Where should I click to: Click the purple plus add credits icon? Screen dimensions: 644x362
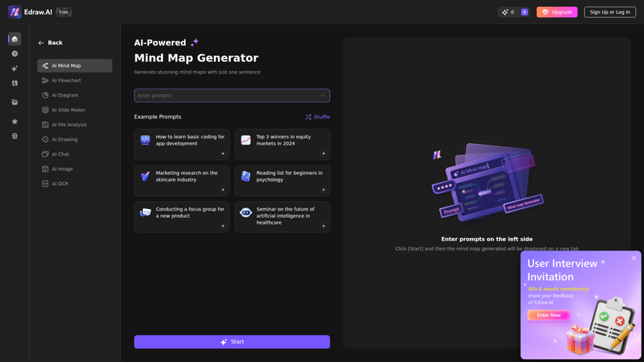point(525,12)
